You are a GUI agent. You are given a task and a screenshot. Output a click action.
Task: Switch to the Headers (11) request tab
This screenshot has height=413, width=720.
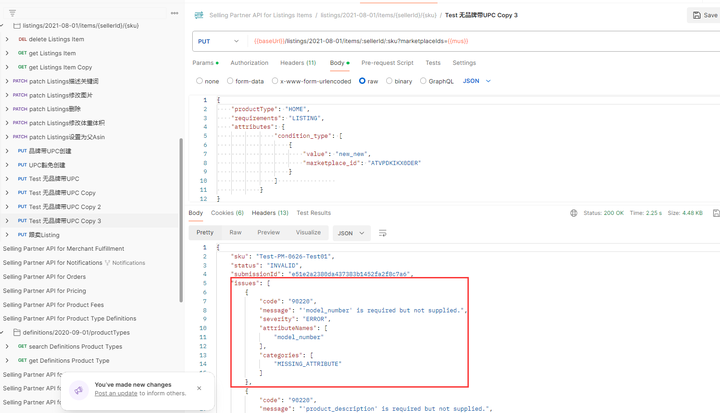(x=298, y=63)
